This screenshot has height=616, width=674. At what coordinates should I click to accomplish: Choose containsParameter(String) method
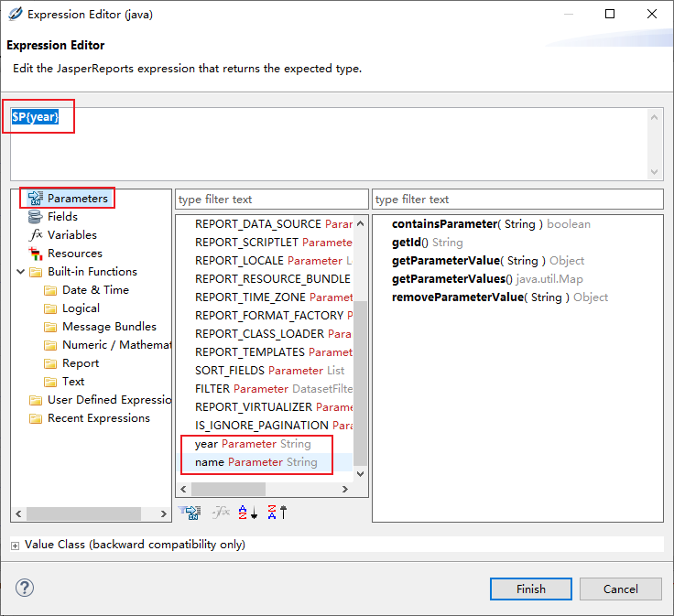tap(491, 224)
